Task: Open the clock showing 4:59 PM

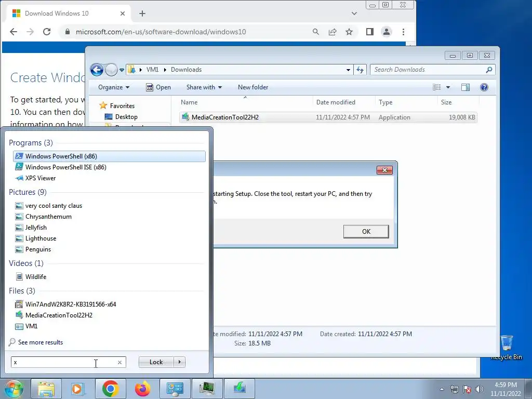Action: pyautogui.click(x=506, y=389)
